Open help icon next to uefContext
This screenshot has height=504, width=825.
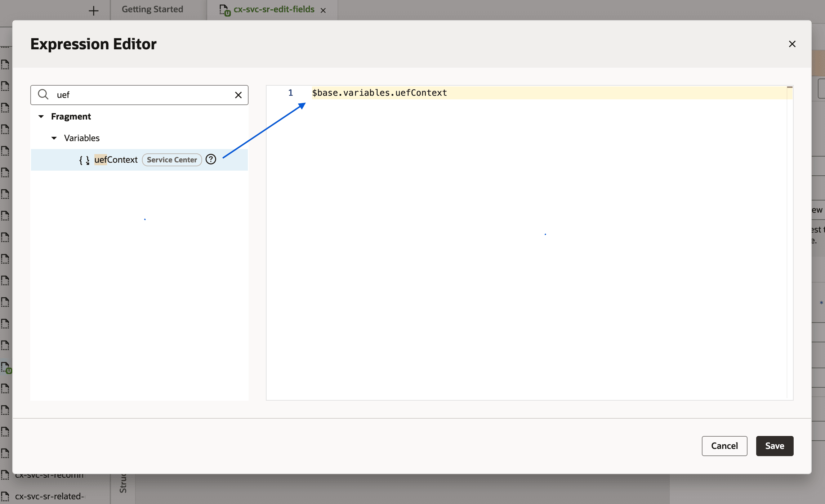(211, 159)
